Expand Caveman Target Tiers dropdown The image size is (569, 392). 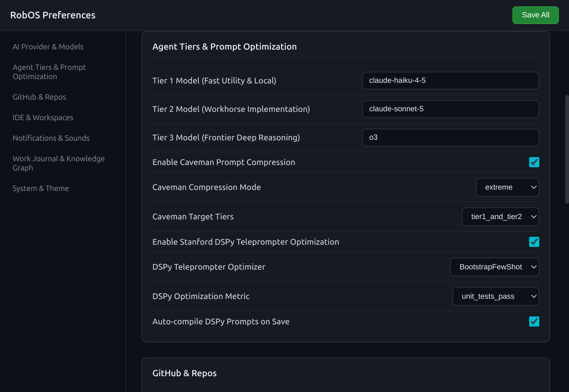pos(501,217)
